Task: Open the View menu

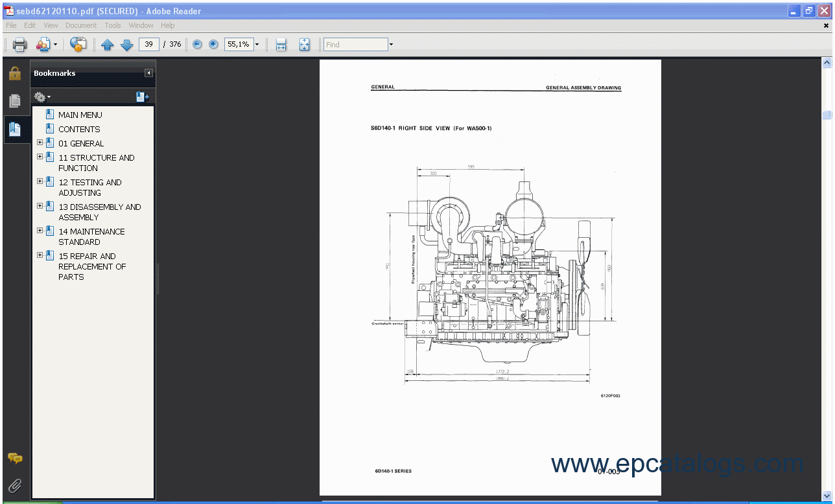Action: [x=51, y=25]
